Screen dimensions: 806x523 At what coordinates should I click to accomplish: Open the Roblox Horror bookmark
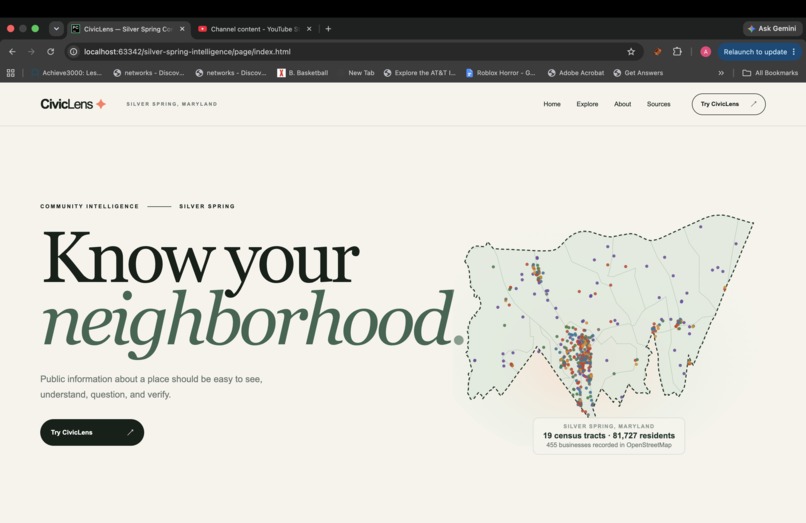(x=501, y=73)
